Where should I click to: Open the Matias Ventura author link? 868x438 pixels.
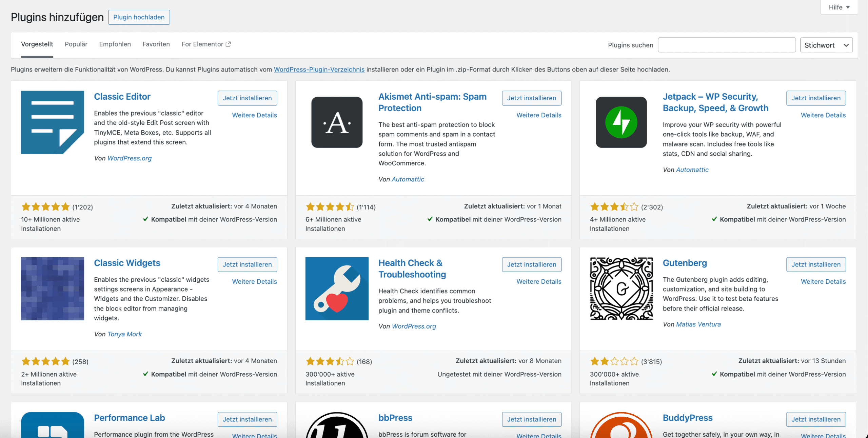tap(698, 324)
